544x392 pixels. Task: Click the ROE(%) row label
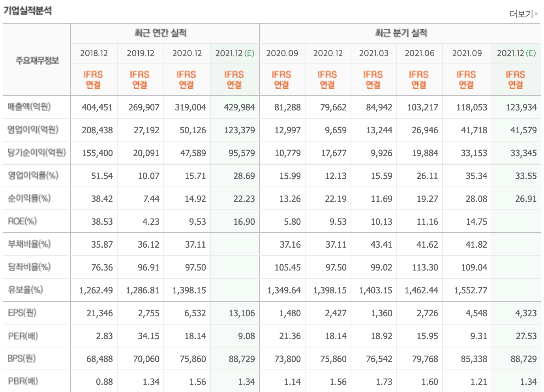click(22, 221)
